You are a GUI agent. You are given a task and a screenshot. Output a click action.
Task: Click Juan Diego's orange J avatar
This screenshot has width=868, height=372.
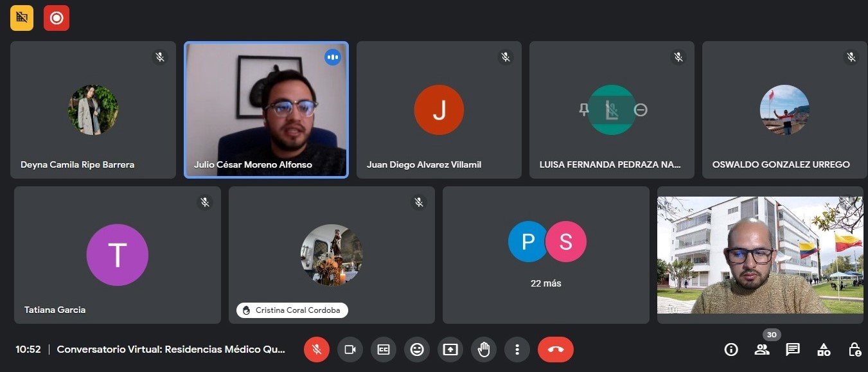439,110
